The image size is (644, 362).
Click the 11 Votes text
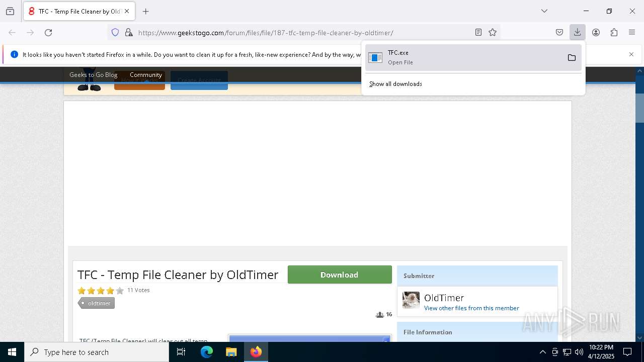[x=138, y=290]
